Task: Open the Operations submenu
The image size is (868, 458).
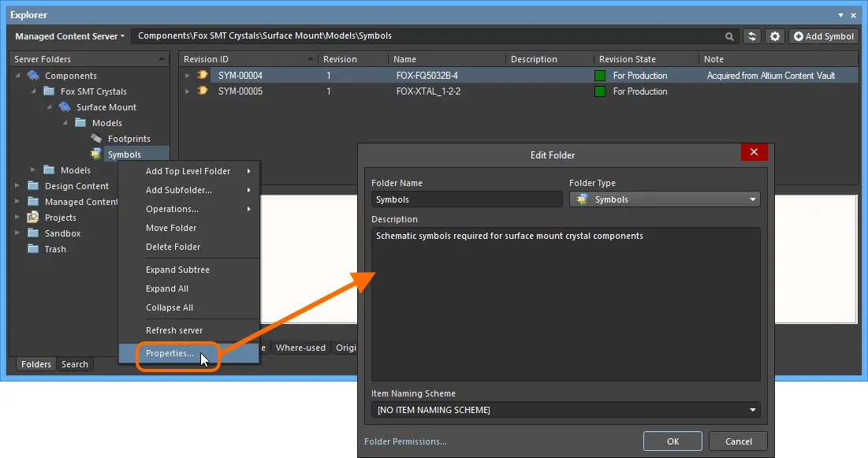Action: [x=188, y=209]
